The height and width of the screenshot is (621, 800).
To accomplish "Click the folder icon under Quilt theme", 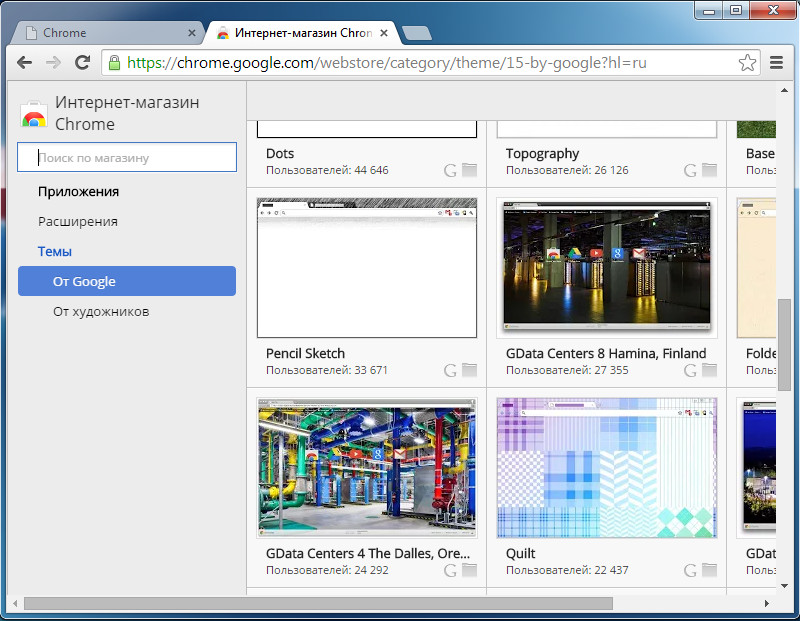I will (x=709, y=570).
